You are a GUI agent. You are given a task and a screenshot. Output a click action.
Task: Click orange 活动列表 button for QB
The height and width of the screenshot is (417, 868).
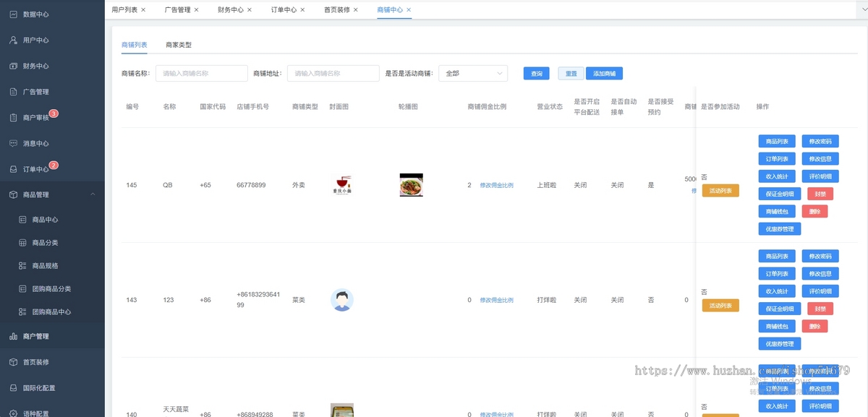720,191
